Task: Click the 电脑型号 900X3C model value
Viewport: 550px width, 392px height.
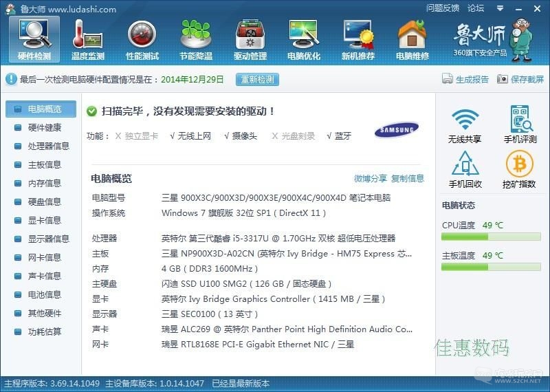Action: 276,197
